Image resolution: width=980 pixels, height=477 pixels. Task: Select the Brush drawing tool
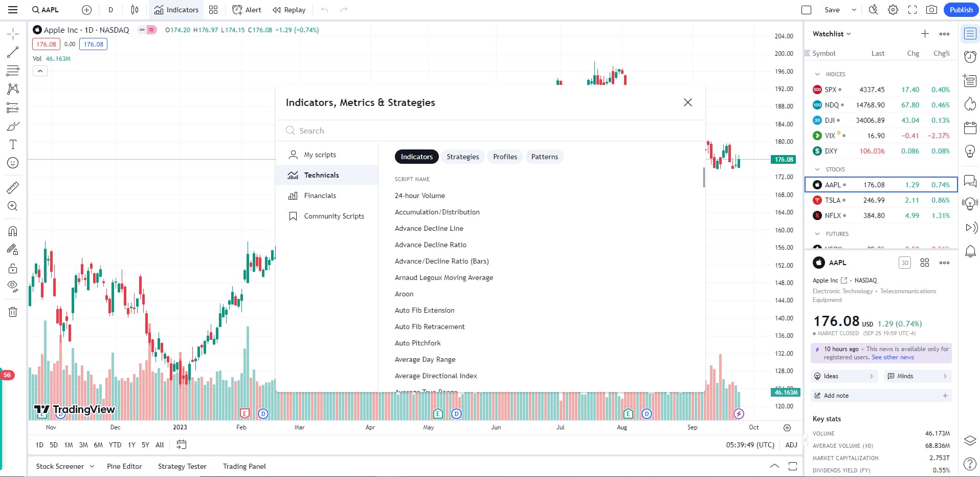click(12, 126)
